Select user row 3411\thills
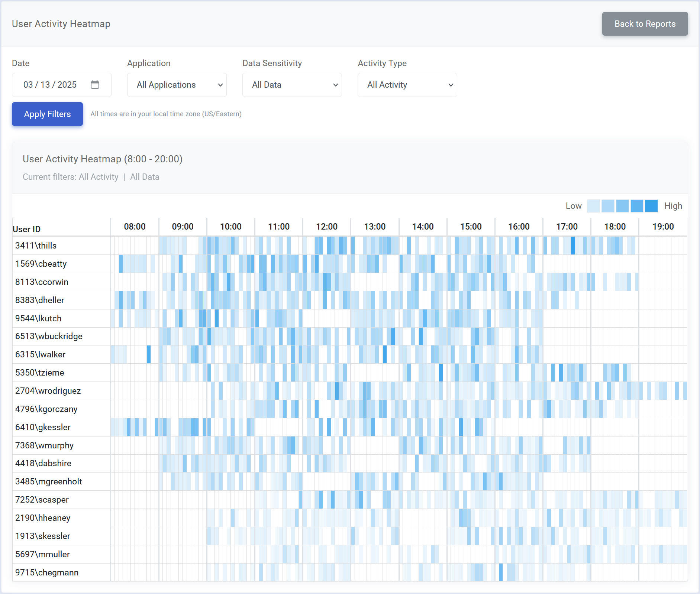 (36, 246)
